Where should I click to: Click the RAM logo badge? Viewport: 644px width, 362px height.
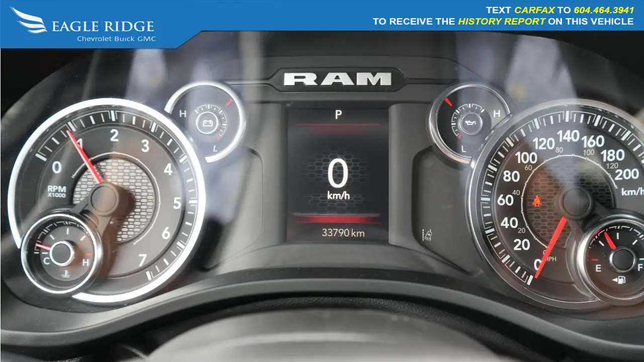tap(337, 79)
